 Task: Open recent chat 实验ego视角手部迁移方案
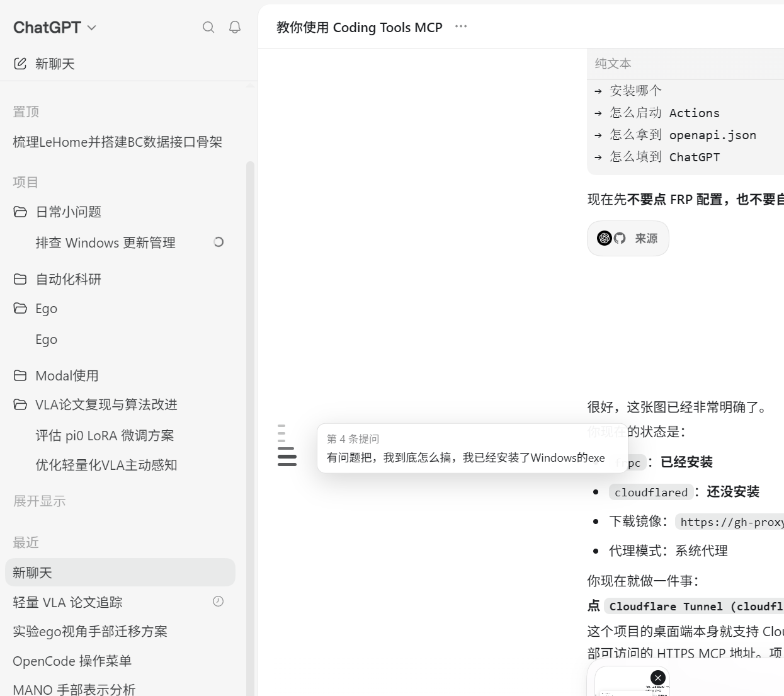coord(90,631)
